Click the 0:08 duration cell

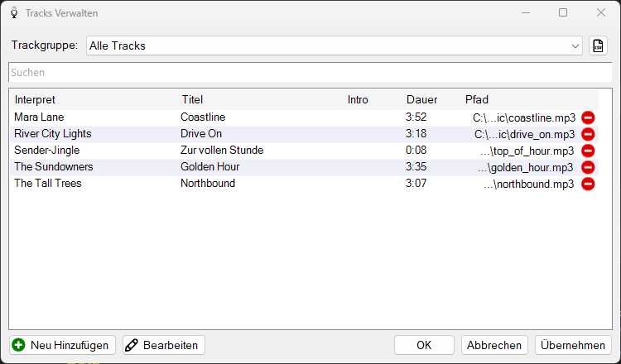click(x=416, y=151)
